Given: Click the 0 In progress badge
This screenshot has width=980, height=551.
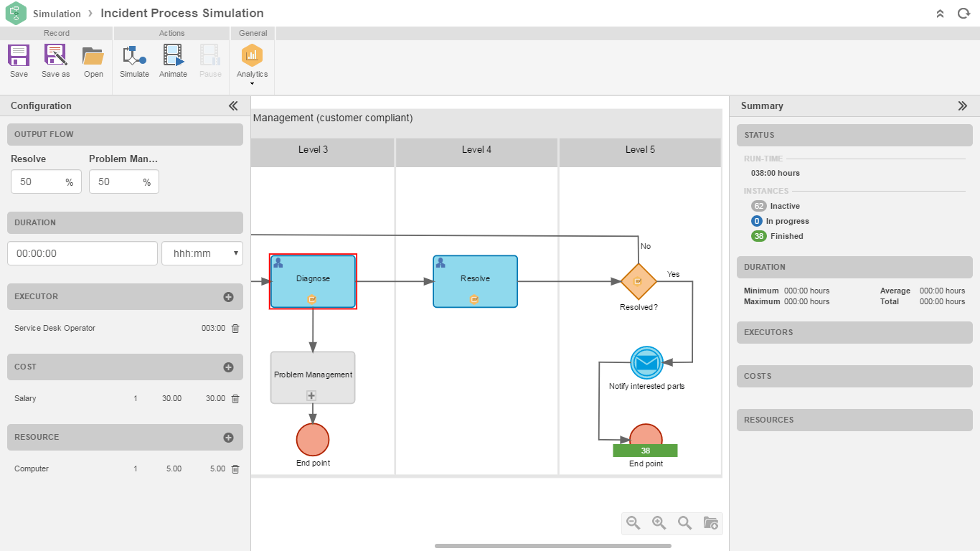Looking at the screenshot, I should (757, 221).
